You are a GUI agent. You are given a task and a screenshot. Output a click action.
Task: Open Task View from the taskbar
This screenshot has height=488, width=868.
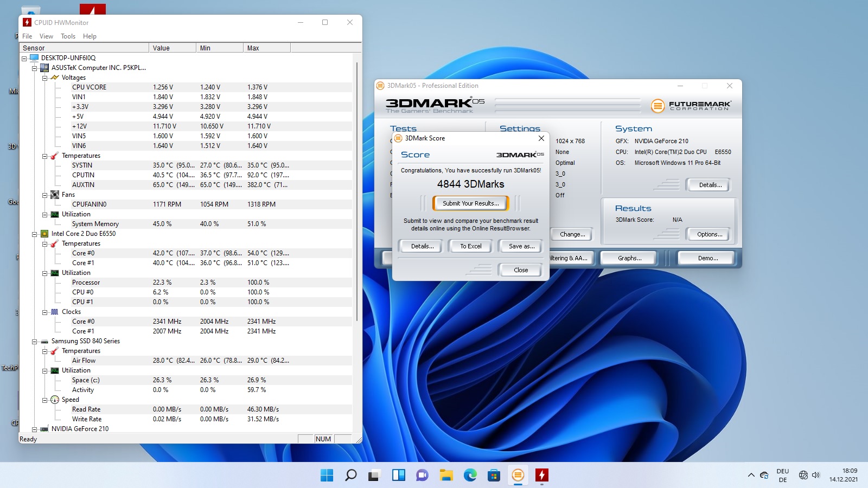[x=374, y=476]
